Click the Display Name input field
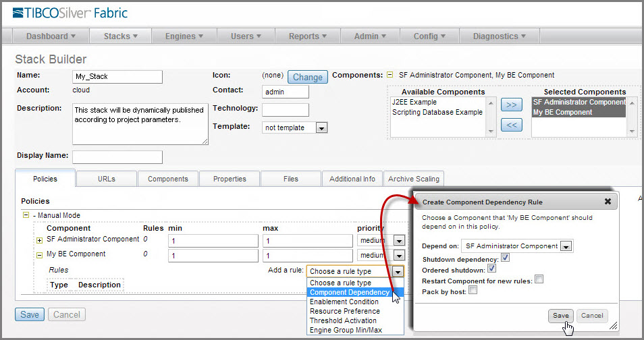This screenshot has height=340, width=644. tap(117, 157)
